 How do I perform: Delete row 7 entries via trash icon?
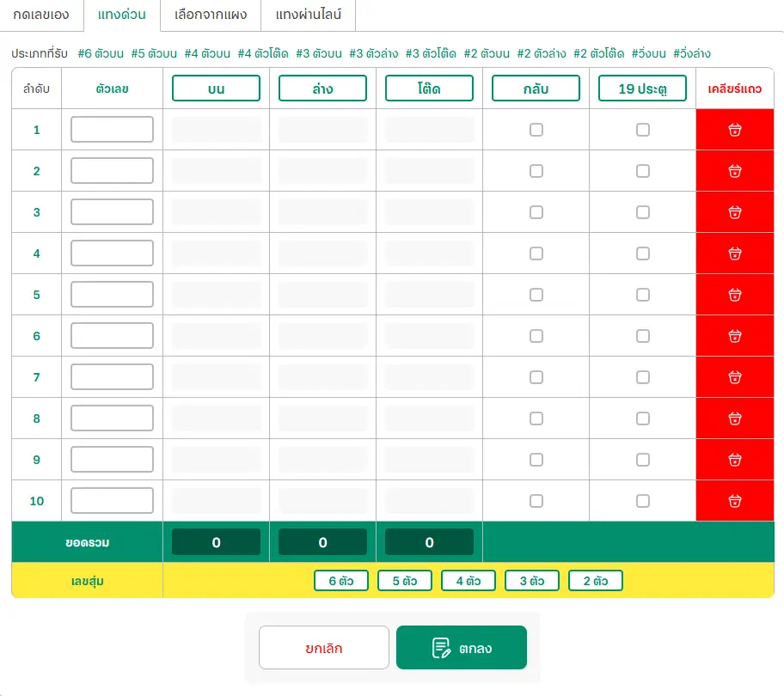[735, 377]
